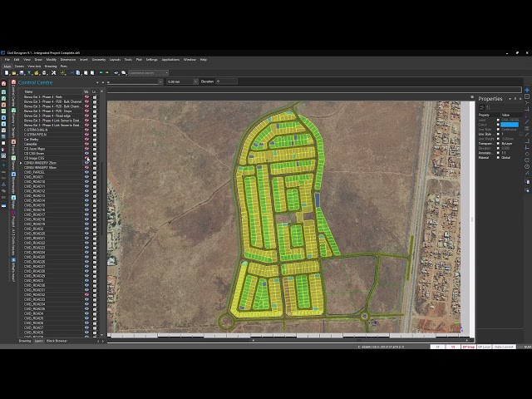Click the Print toolbar icon

(44, 72)
